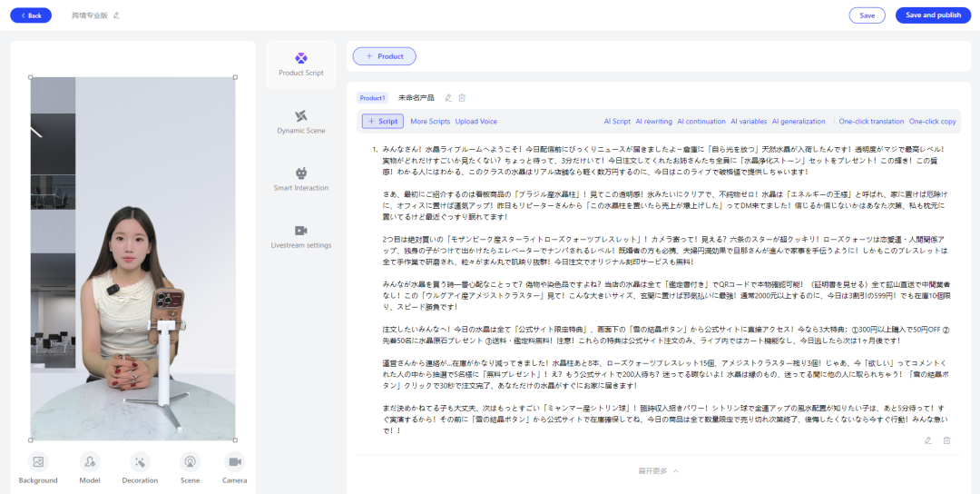Image resolution: width=980 pixels, height=494 pixels.
Task: Click the Dynamic Scene pinwheel icon
Action: [301, 116]
